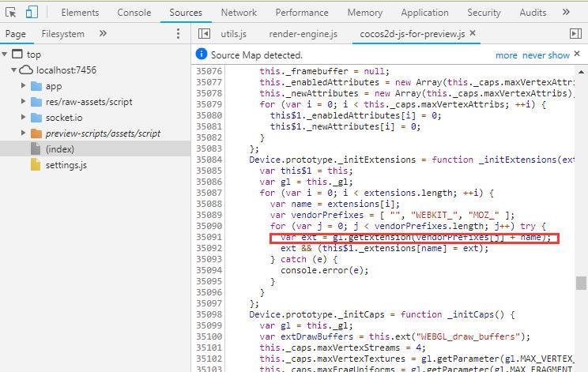The height and width of the screenshot is (372, 588).
Task: Click the vendorPrefixes array declaration line
Action: pyautogui.click(x=392, y=215)
